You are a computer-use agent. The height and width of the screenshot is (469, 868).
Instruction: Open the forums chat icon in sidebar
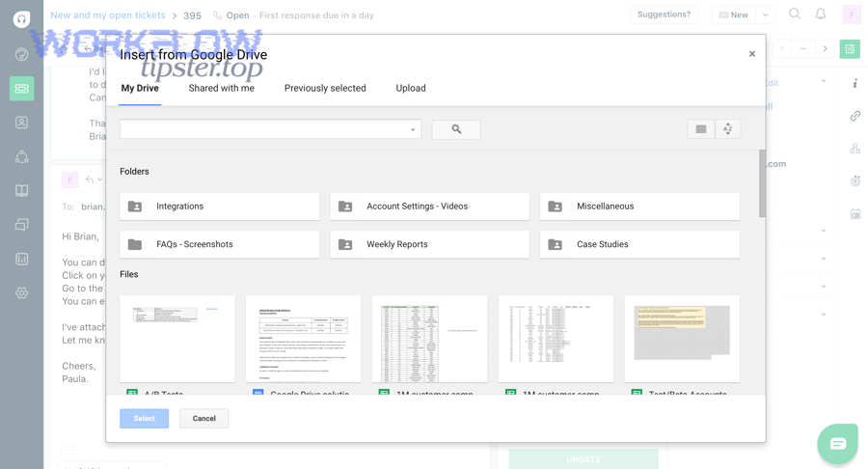[21, 225]
